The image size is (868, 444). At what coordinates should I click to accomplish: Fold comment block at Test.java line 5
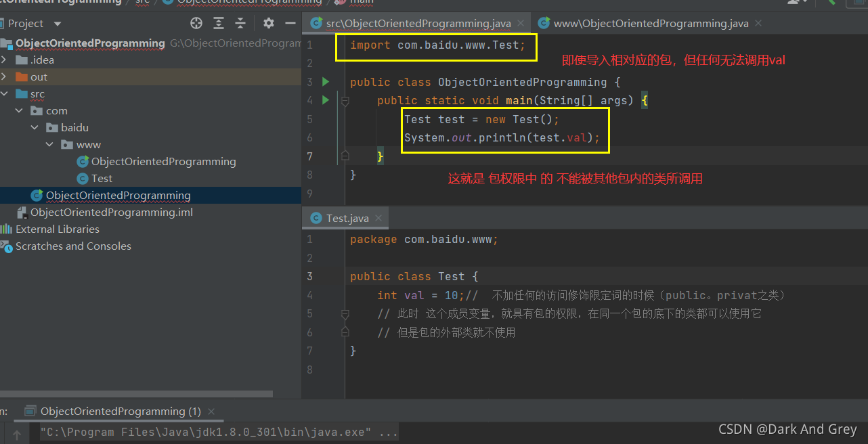(x=345, y=314)
